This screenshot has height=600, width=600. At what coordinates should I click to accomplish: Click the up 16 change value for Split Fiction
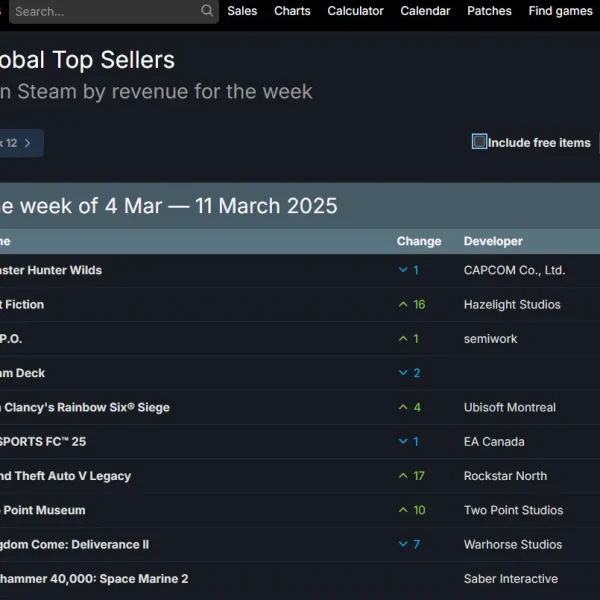pos(412,305)
